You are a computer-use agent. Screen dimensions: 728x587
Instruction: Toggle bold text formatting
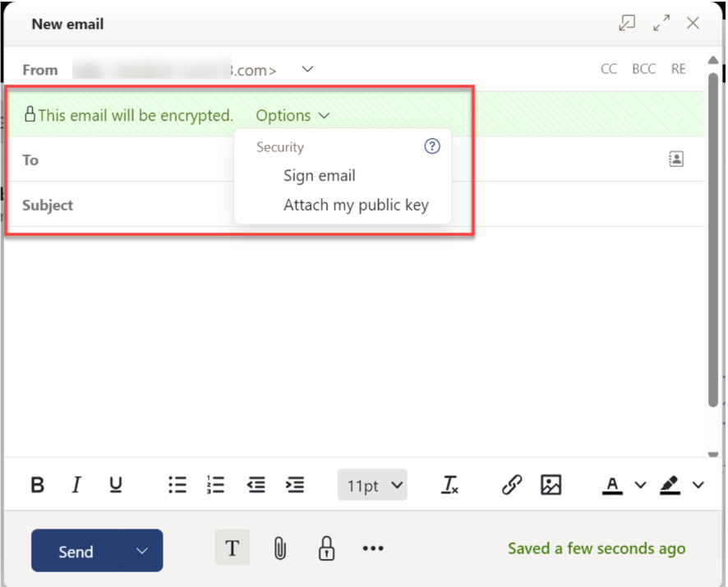coord(37,485)
